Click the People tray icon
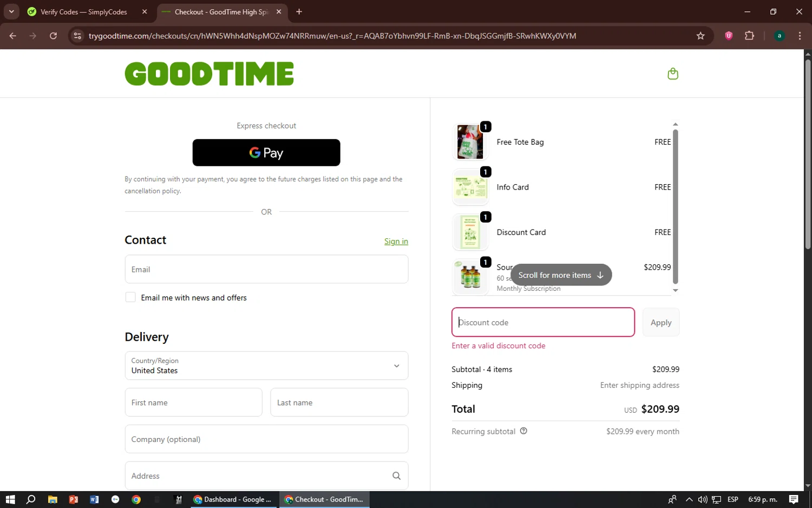812x508 pixels. 672,499
